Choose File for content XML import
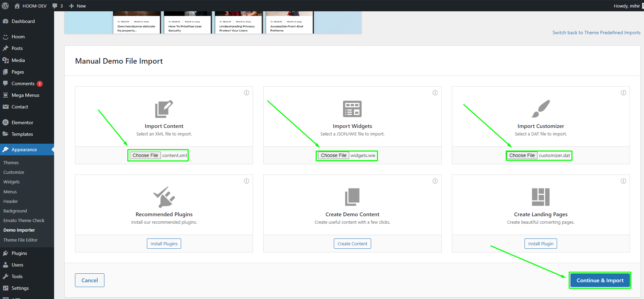Viewport: 644px width, 299px height. [x=145, y=155]
